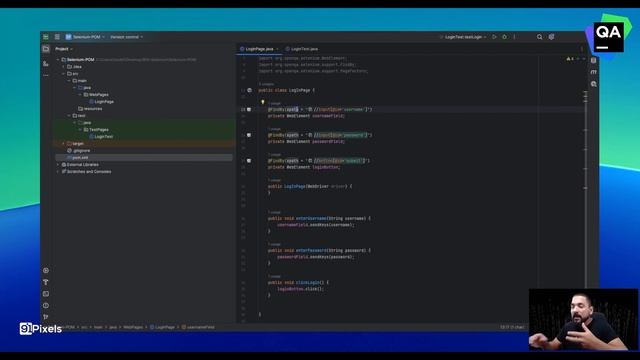Show more tool windows ellipsis
640x360 pixels.
(x=46, y=76)
